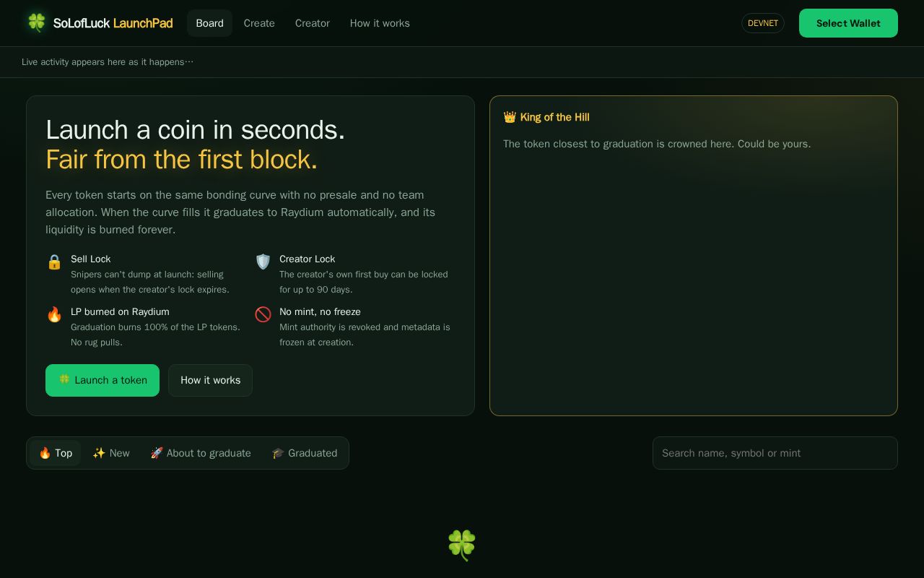Click the DEVNET network badge
Viewport: 924px width, 578px height.
[x=763, y=23]
